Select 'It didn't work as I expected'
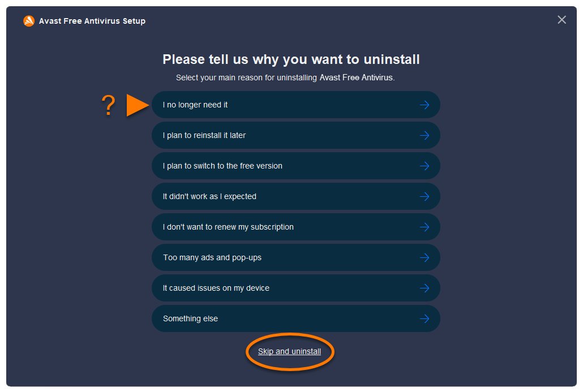This screenshot has height=392, width=583. pyautogui.click(x=209, y=196)
